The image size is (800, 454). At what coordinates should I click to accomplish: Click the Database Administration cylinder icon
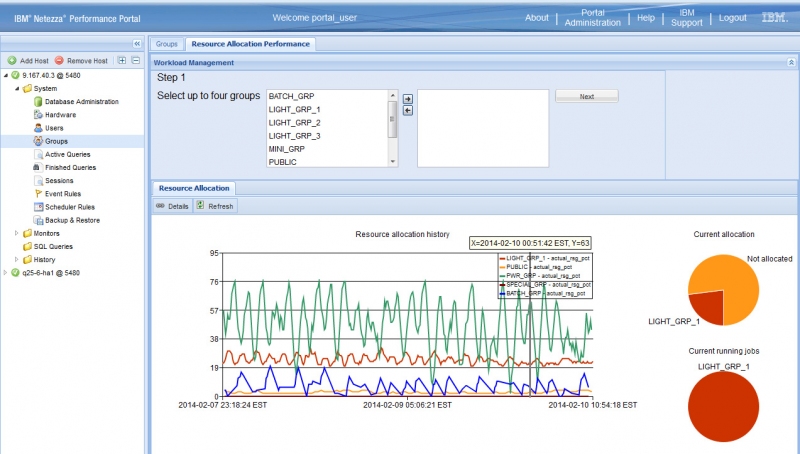[x=38, y=102]
